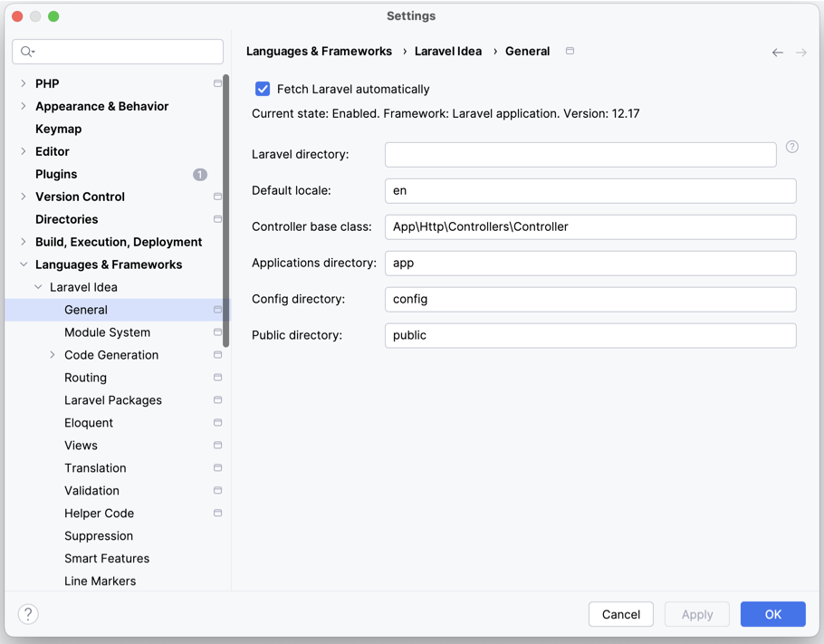The height and width of the screenshot is (644, 824).
Task: Click project-level icon beside Routing
Action: pos(217,378)
